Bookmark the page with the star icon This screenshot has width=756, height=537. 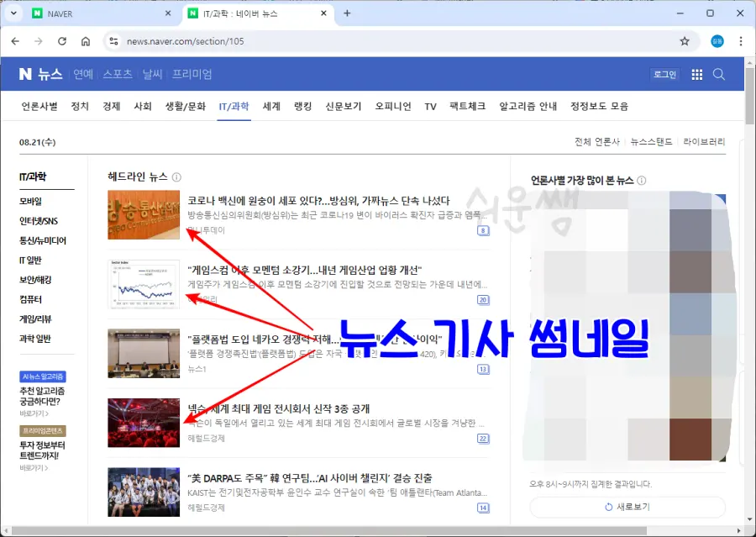pos(686,40)
